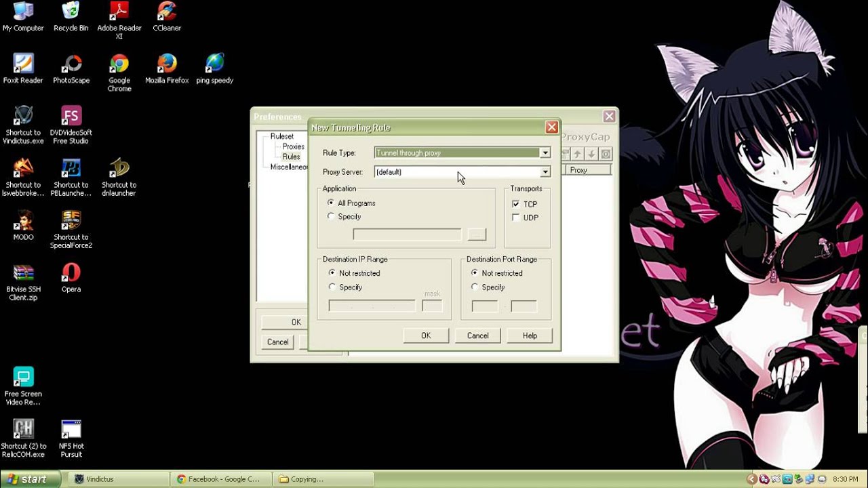Open the ping speedy shortcut
The width and height of the screenshot is (868, 488).
pos(215,69)
